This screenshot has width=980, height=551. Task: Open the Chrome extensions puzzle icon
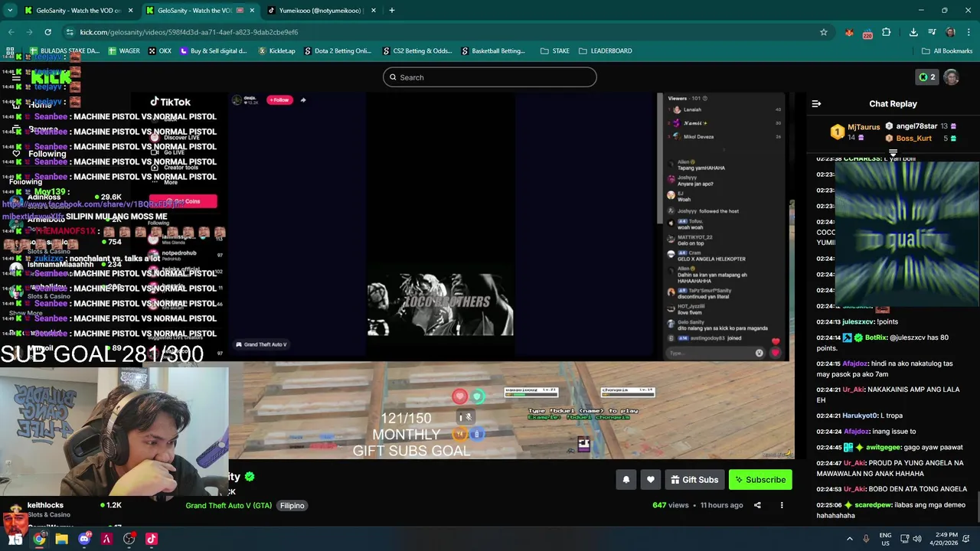[x=886, y=32]
